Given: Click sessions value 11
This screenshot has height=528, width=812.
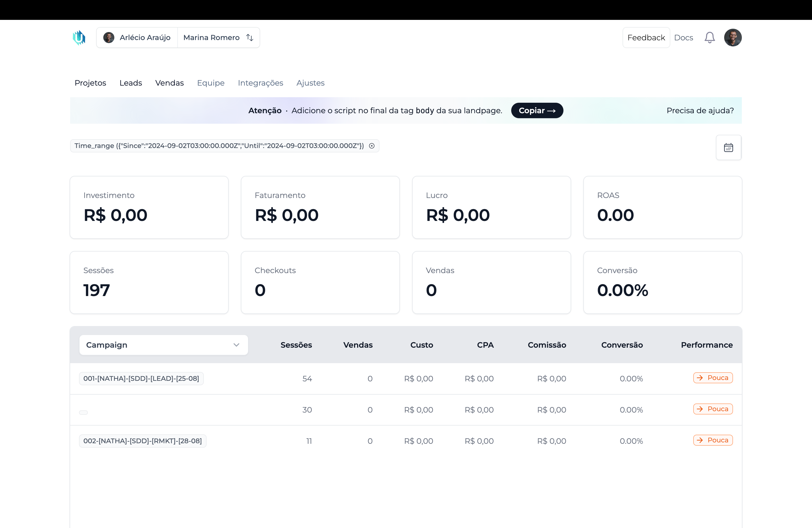Looking at the screenshot, I should pyautogui.click(x=309, y=441).
